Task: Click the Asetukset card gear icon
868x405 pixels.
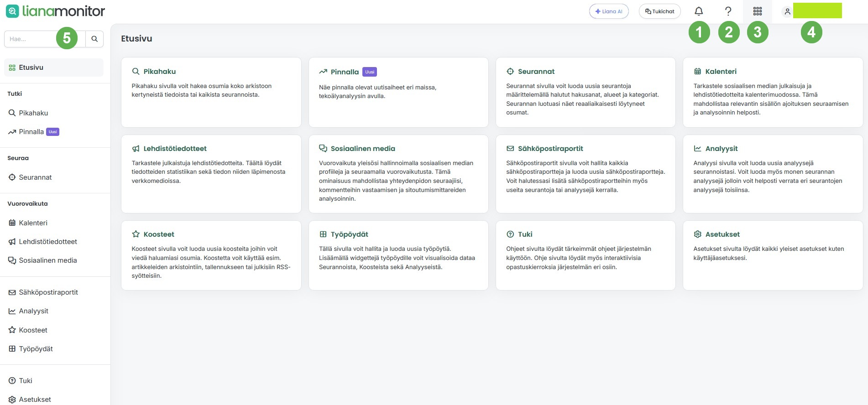Action: tap(697, 234)
